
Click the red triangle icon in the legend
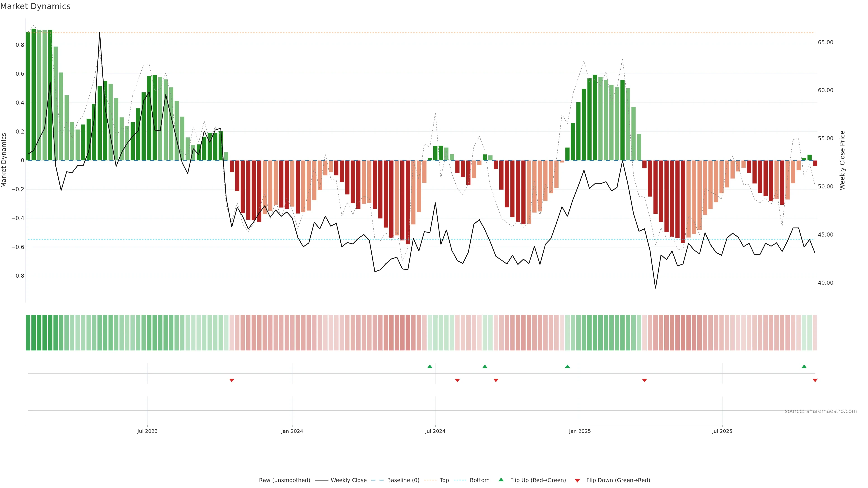[577, 481]
